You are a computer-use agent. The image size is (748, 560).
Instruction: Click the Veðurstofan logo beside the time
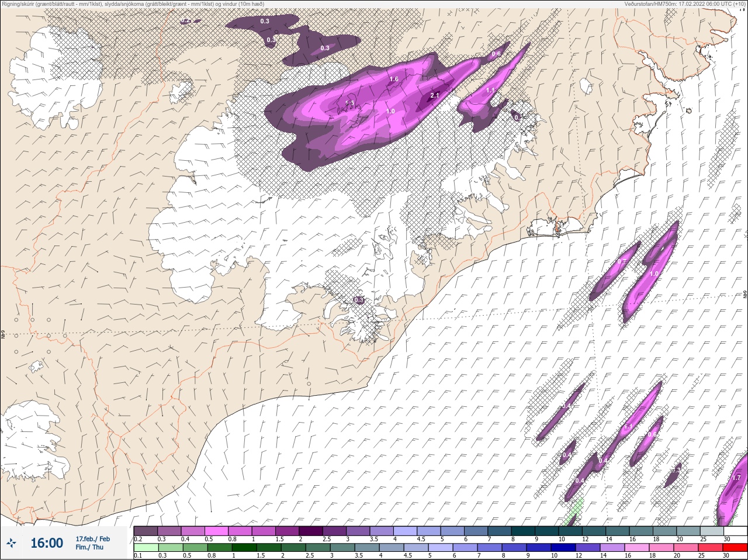pos(11,543)
